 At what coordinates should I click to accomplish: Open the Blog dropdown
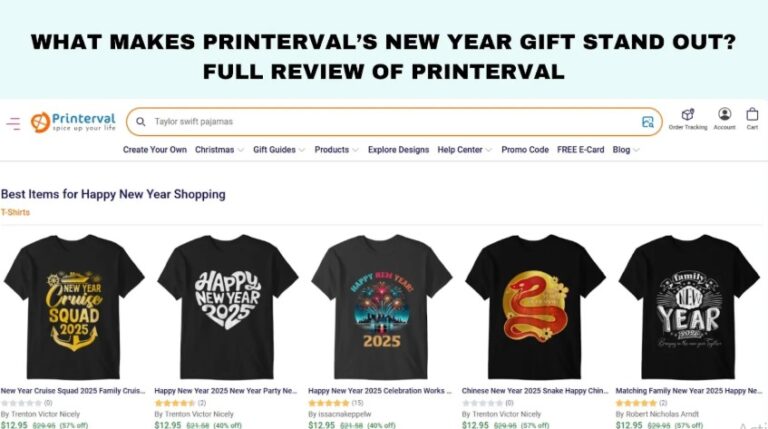pos(625,150)
